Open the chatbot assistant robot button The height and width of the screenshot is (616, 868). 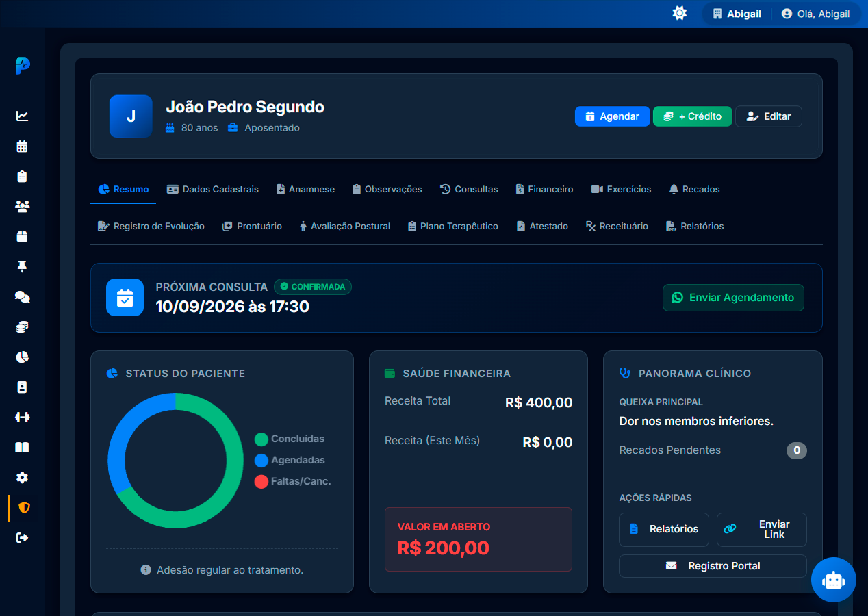click(x=833, y=580)
